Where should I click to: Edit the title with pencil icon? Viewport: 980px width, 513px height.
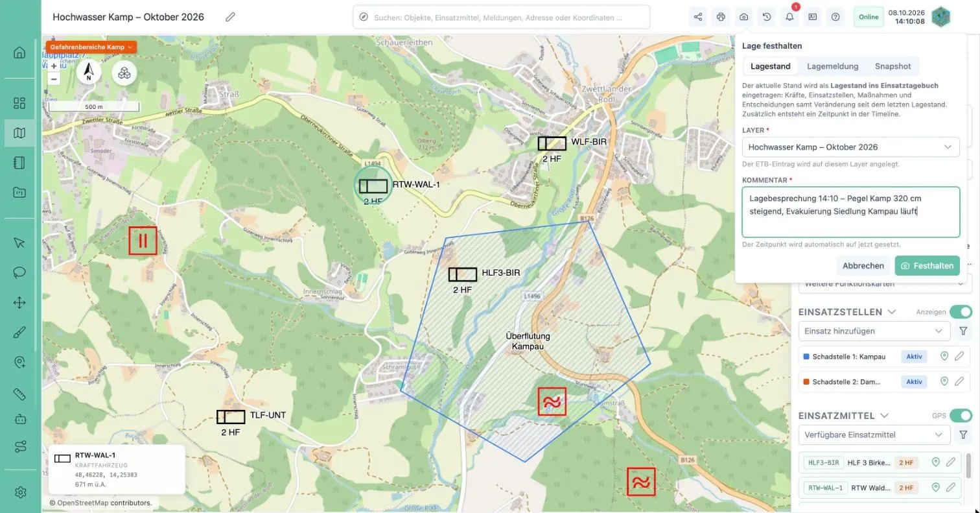230,17
